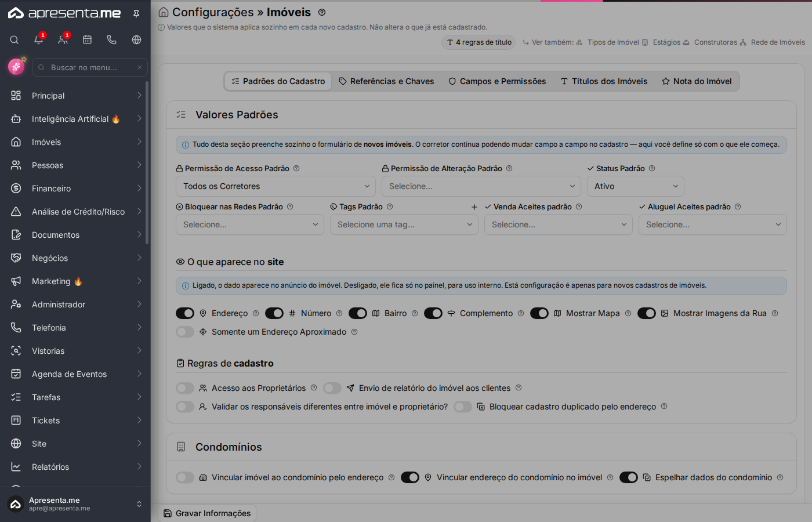This screenshot has height=522, width=812.
Task: Click the Buscar no menu search field
Action: point(90,67)
